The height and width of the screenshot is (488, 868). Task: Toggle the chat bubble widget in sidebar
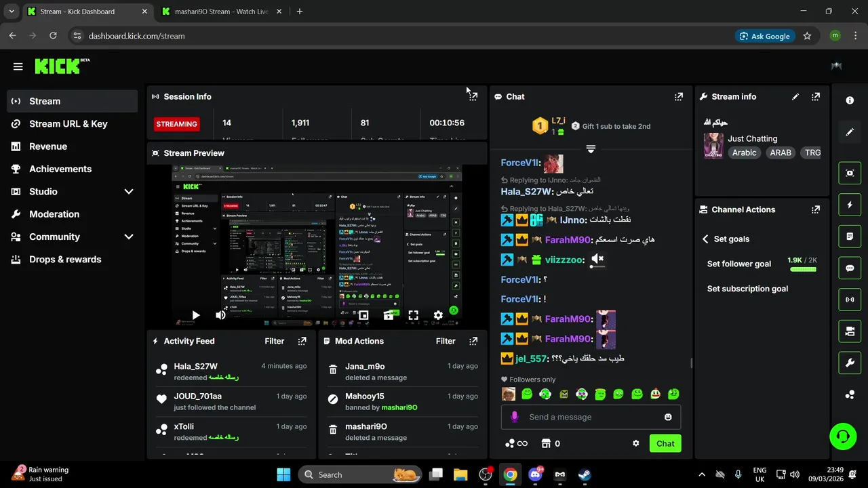point(850,268)
